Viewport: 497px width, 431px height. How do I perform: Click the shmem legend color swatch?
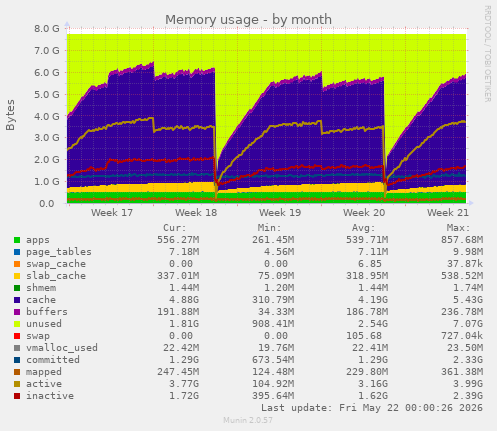tap(17, 288)
